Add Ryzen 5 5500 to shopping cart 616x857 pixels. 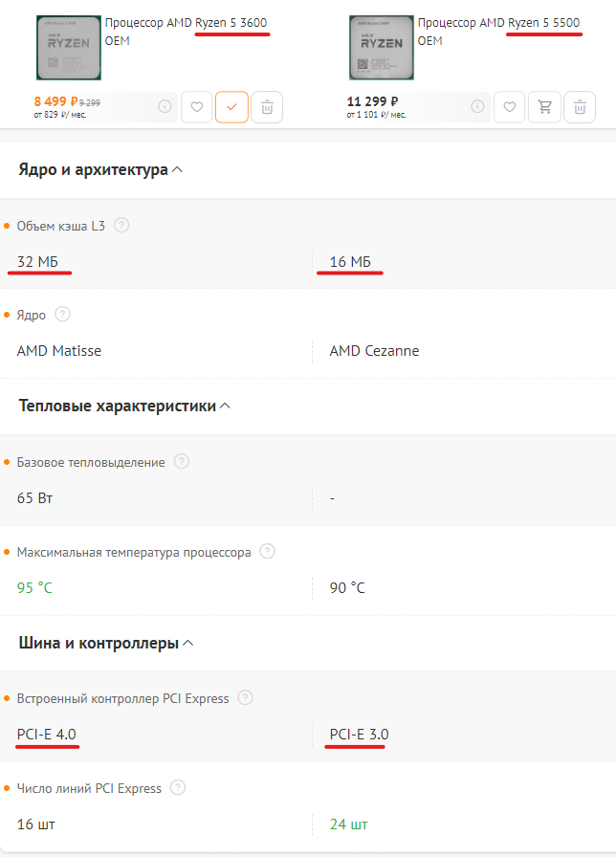click(x=544, y=106)
